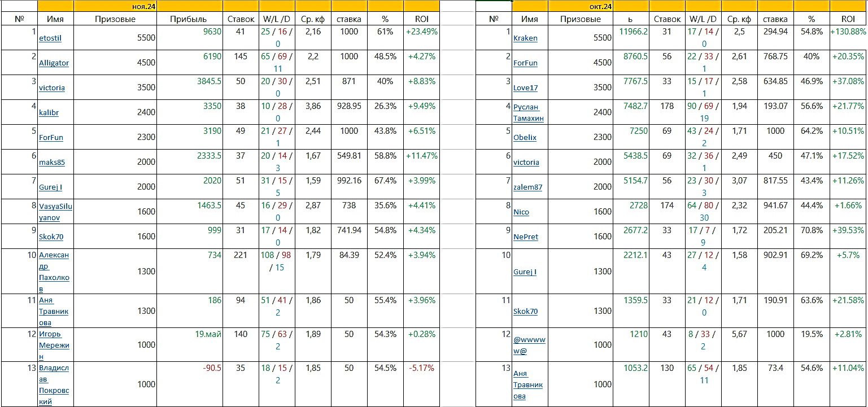The width and height of the screenshot is (868, 407).
Task: Select the ROI cell +39.53%
Action: tap(848, 237)
